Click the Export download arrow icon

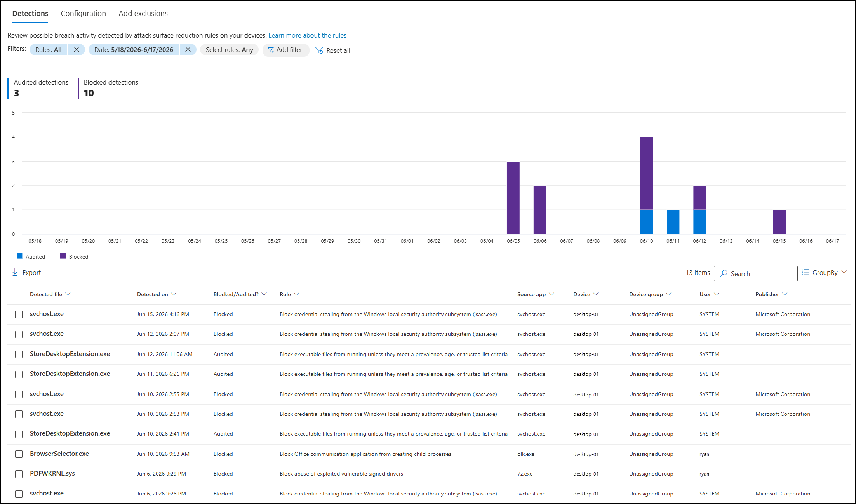click(15, 272)
